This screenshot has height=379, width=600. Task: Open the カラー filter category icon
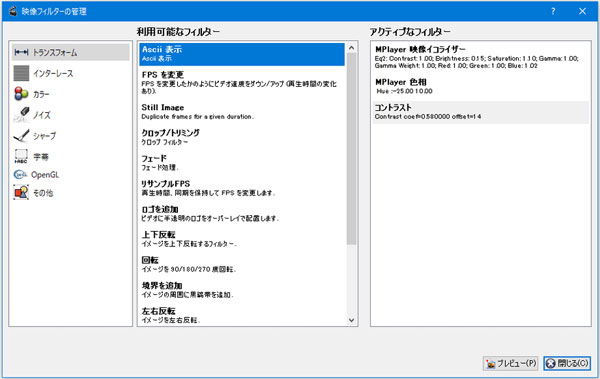[21, 94]
